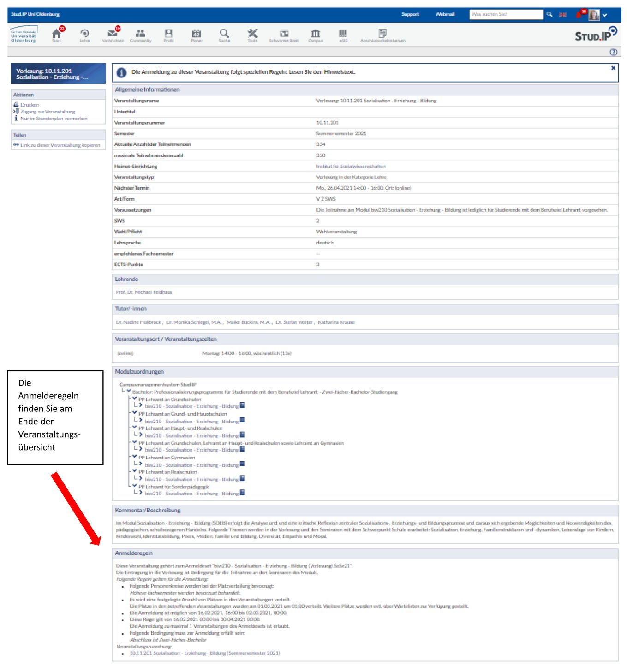
Task: Click the user avatar picture
Action: [x=594, y=15]
